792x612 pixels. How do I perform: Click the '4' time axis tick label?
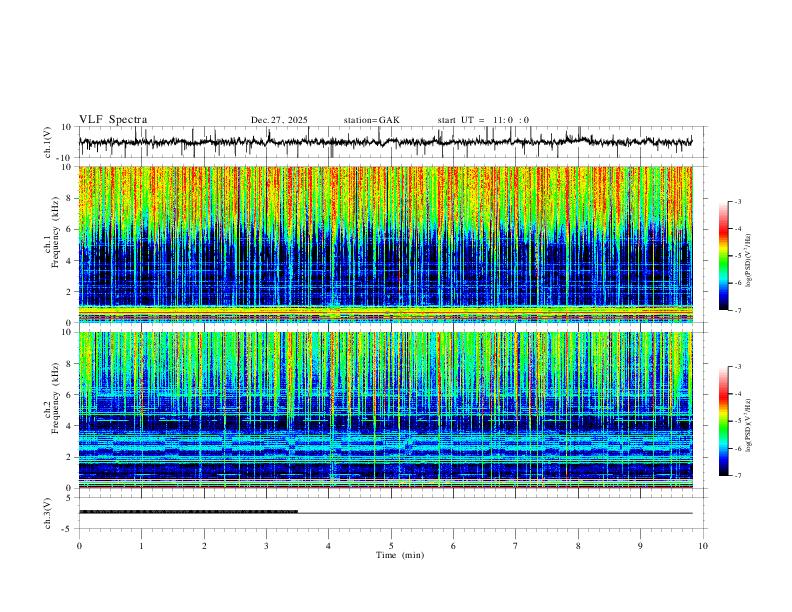point(329,546)
